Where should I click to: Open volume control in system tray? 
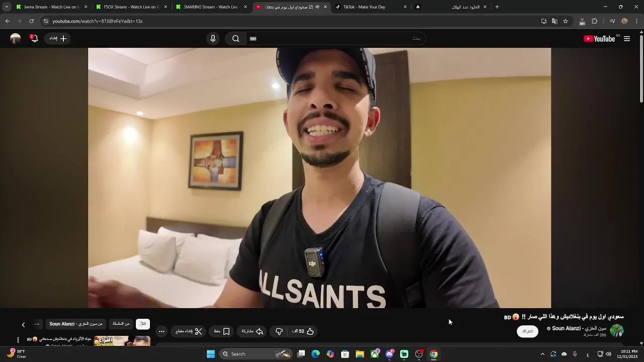[609, 354]
